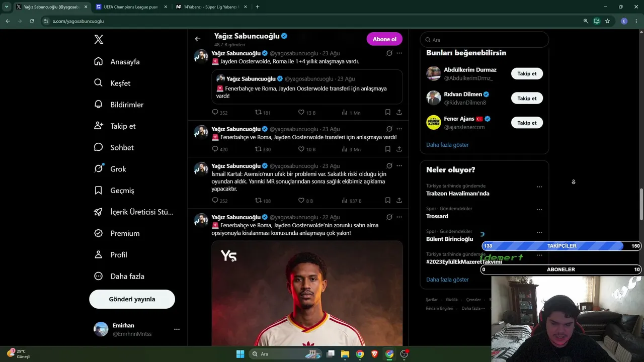Image resolution: width=644 pixels, height=362 pixels.
Task: Like the post with 10 B likes
Action: (307, 149)
